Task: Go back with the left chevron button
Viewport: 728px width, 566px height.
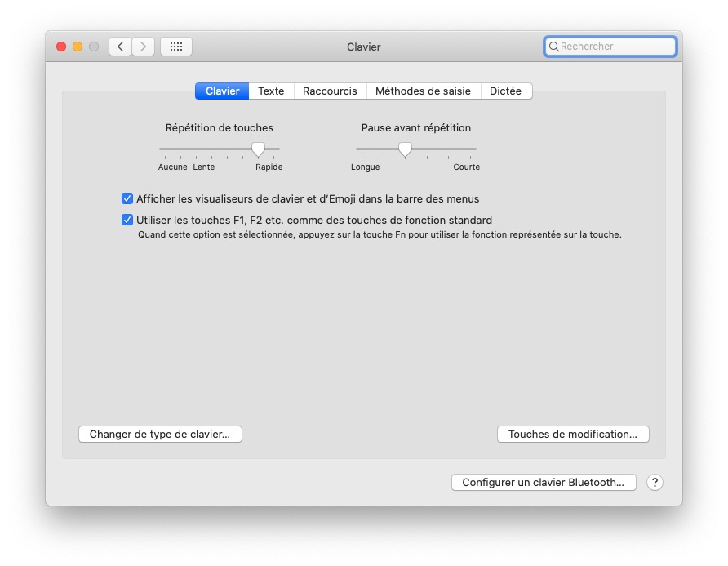Action: (x=120, y=47)
